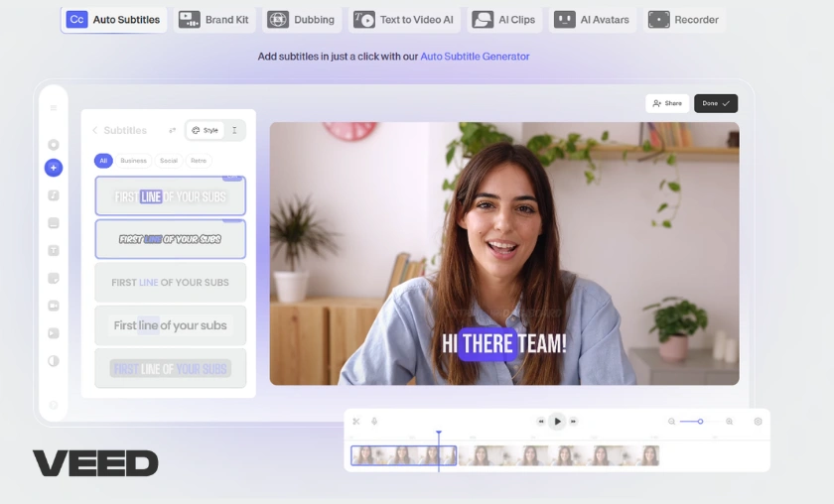Screen dimensions: 834x504
Task: Click the blue plus add-media button
Action: (54, 168)
